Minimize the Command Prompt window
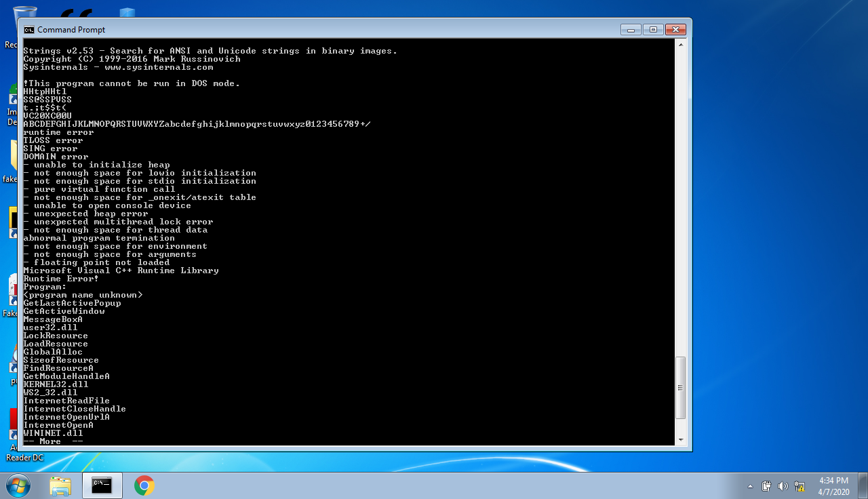This screenshot has width=868, height=499. click(631, 30)
